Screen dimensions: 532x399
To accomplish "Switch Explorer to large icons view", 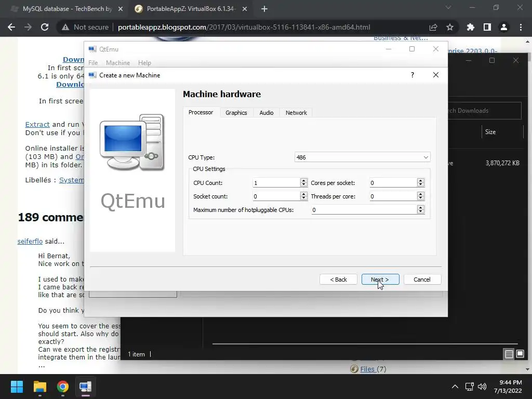I will tap(520, 354).
